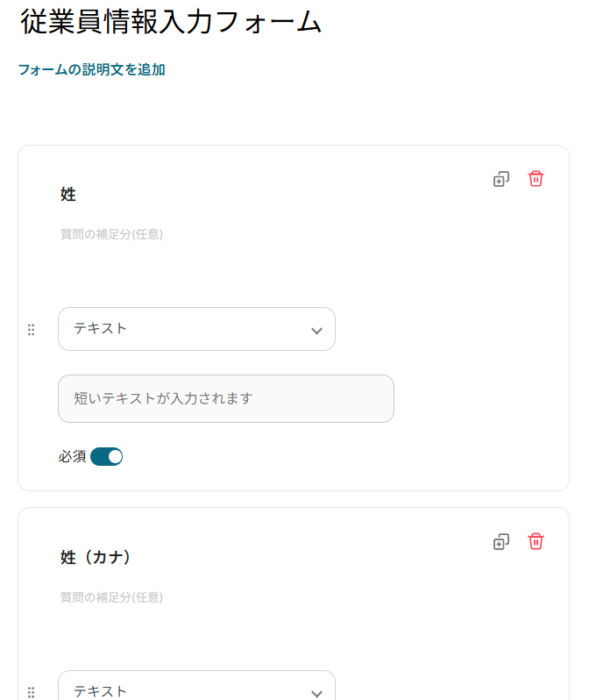The image size is (589, 700).
Task: Edit the form title 従業員情報入力フォーム
Action: 172,23
